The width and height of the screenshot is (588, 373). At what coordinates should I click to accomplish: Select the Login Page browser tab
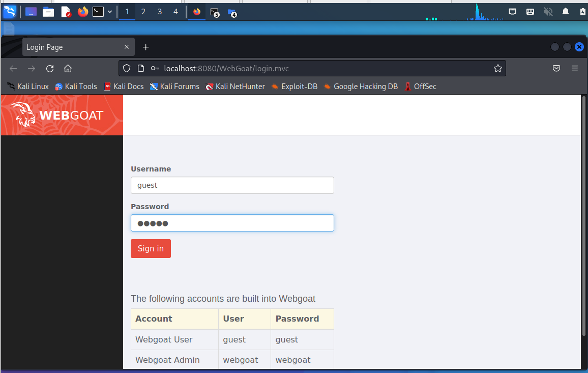78,47
